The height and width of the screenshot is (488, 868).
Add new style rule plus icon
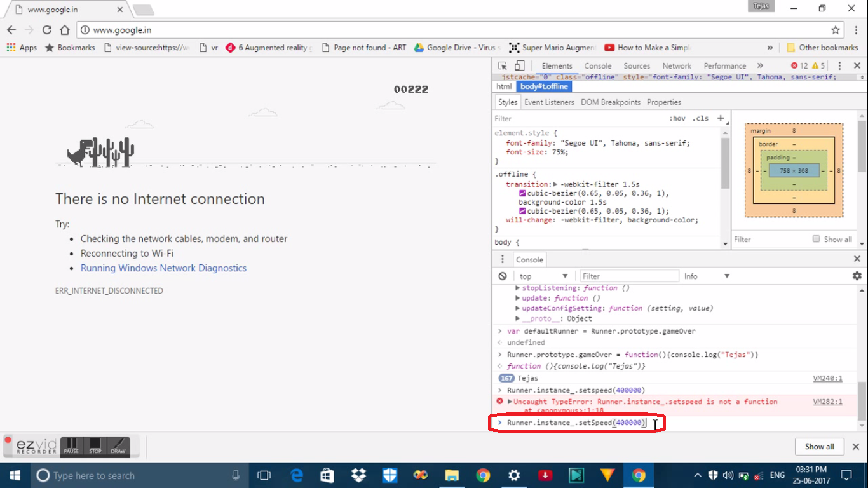721,118
